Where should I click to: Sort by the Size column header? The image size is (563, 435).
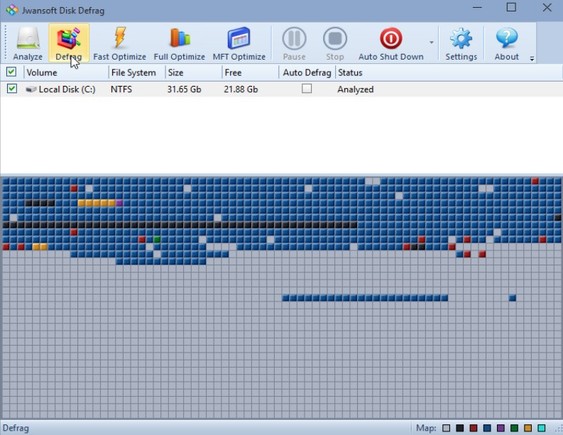click(x=194, y=72)
